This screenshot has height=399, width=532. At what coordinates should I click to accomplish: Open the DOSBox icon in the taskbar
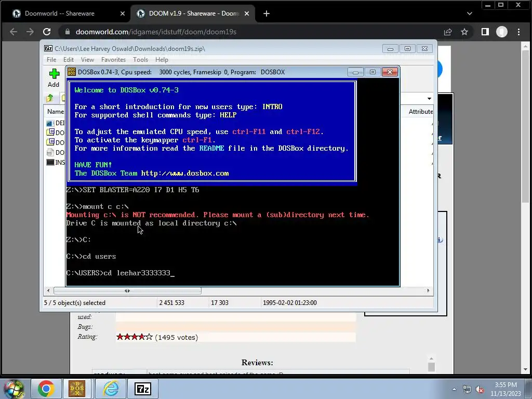coord(77,389)
